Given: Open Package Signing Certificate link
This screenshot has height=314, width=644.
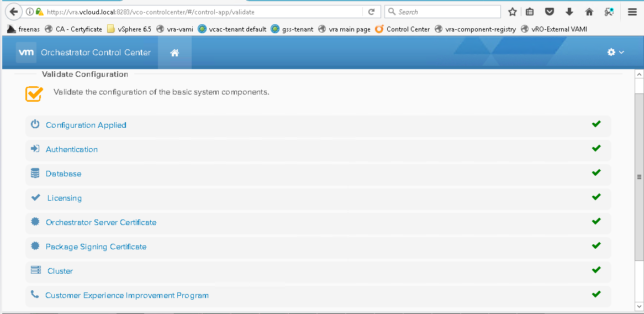Looking at the screenshot, I should [x=96, y=247].
